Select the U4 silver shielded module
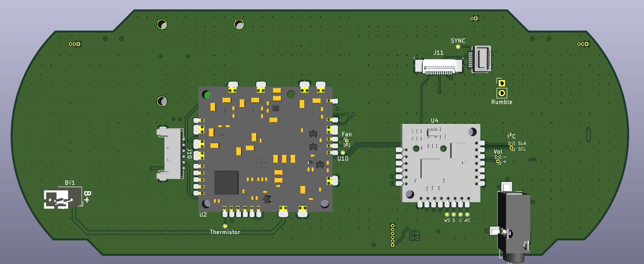Viewport: 644px width, 264px height. click(441, 163)
